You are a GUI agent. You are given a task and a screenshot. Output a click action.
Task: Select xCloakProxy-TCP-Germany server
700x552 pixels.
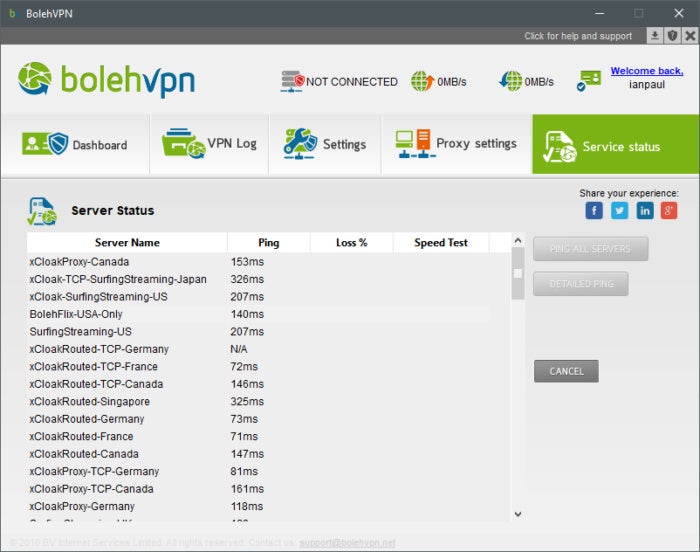point(269,471)
